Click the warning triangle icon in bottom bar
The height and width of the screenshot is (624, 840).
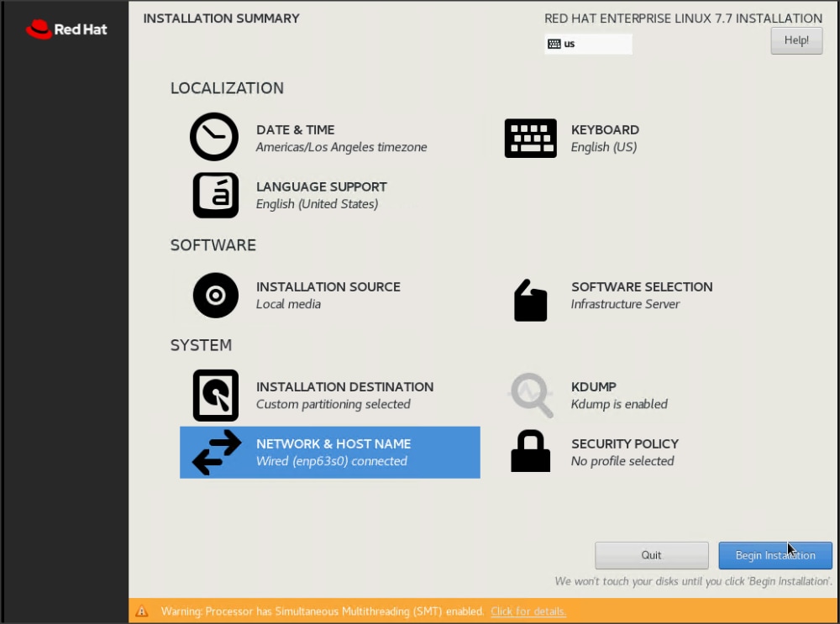pyautogui.click(x=142, y=611)
